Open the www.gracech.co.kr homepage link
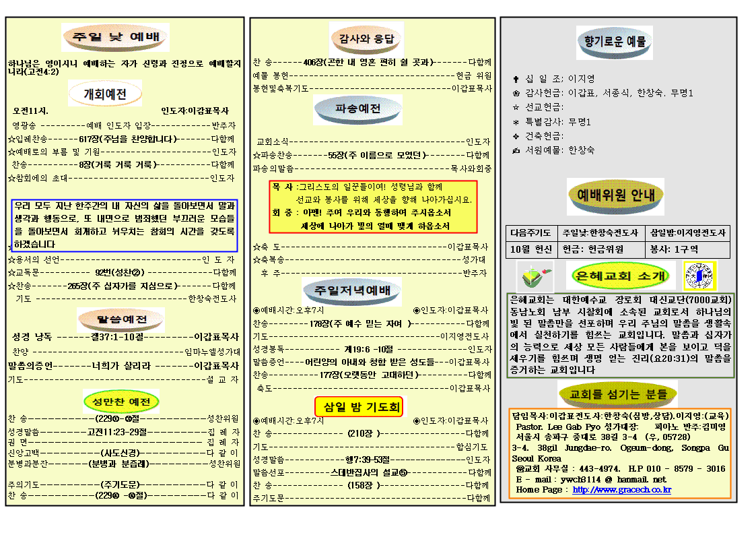The height and width of the screenshot is (535, 756). pyautogui.click(x=621, y=490)
